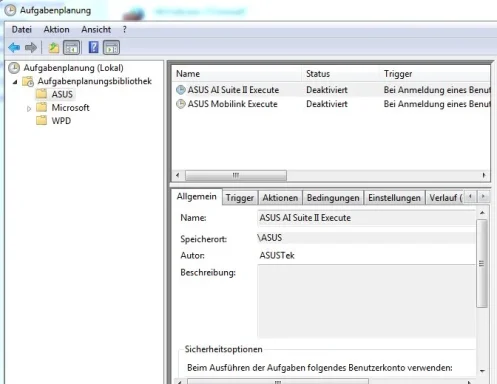Sort task list by Name column header
Screen dimensions: 497x384
[x=237, y=74]
